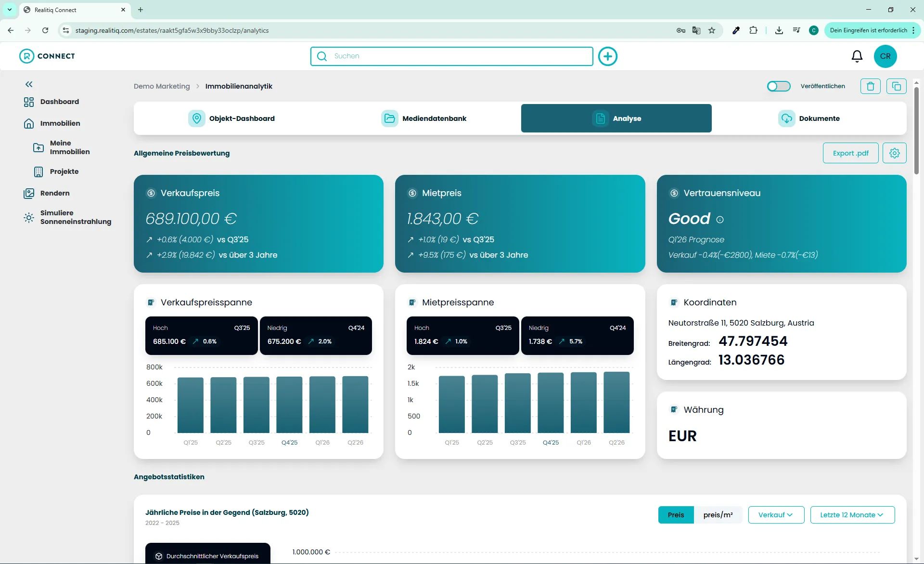The height and width of the screenshot is (564, 924).
Task: Click the latitude value 47.797454
Action: click(753, 341)
